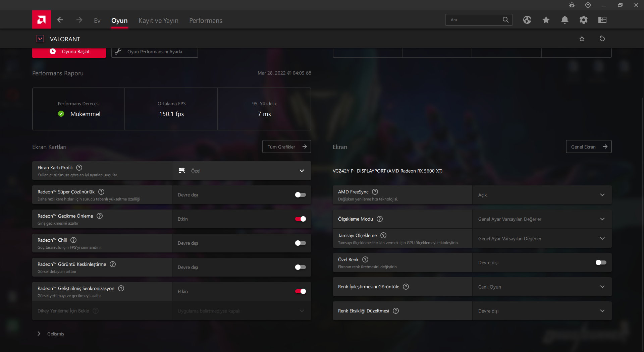Open Ölçekleme Modu dropdown
The height and width of the screenshot is (352, 644).
coord(542,219)
